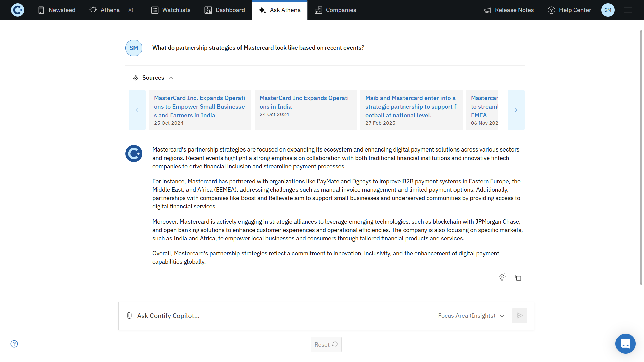Open the chat support bubble

tap(625, 344)
